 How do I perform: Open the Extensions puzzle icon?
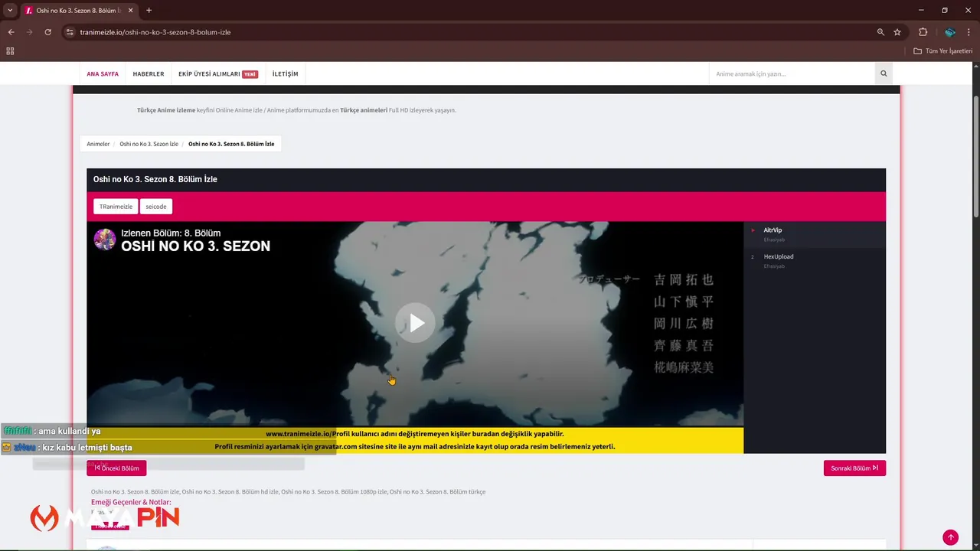click(923, 32)
